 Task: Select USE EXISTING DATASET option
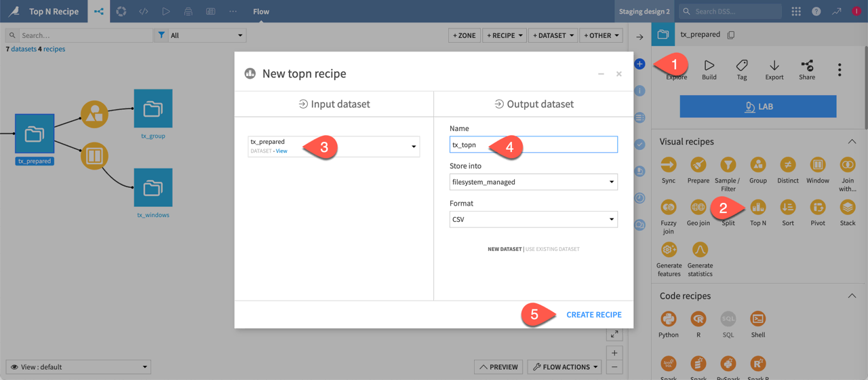[x=553, y=249]
